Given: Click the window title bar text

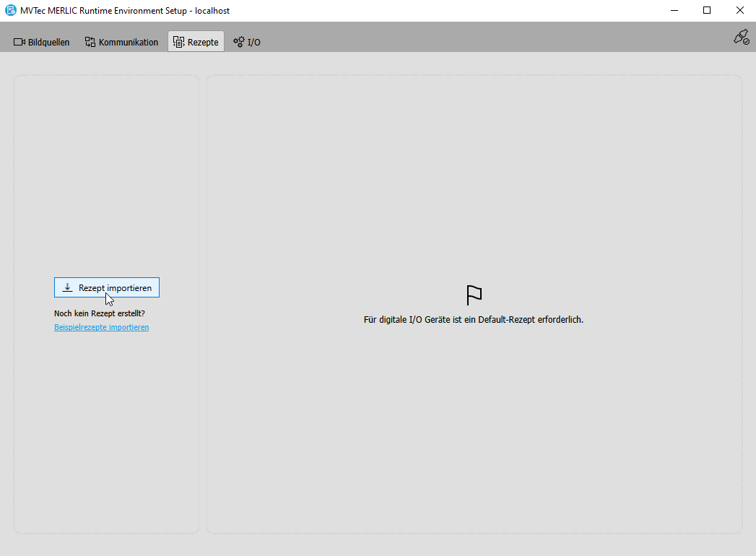Looking at the screenshot, I should point(125,11).
